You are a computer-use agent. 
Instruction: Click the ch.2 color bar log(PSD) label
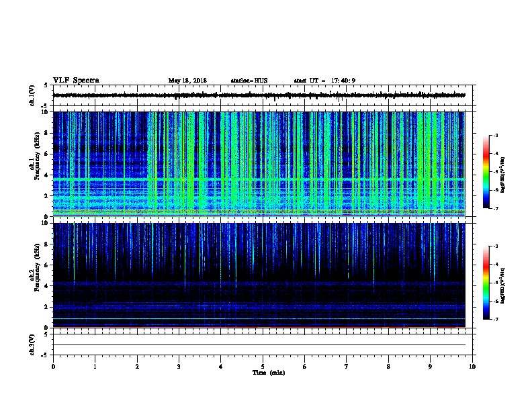503,286
